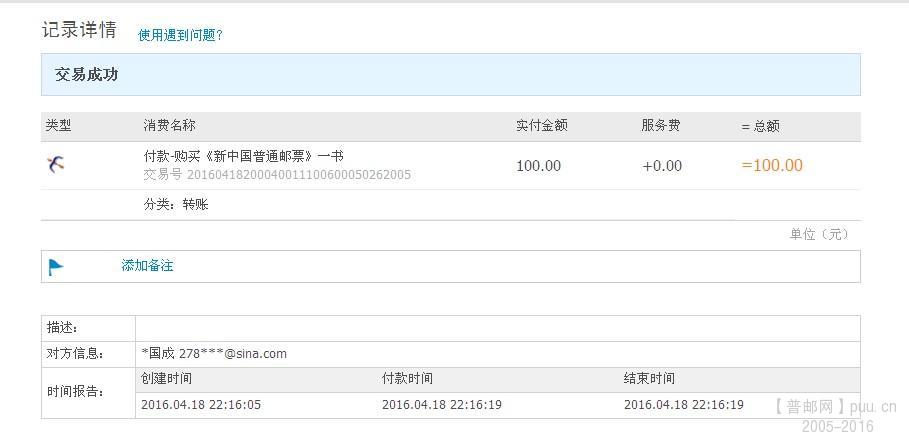The width and height of the screenshot is (909, 436).
Task: Click the empty 描述 description field
Action: 497,328
